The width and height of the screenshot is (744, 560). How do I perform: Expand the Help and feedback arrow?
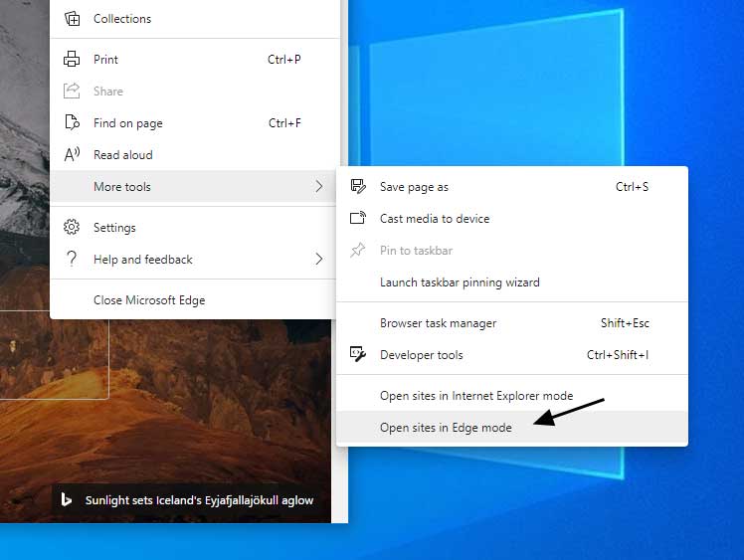point(319,259)
